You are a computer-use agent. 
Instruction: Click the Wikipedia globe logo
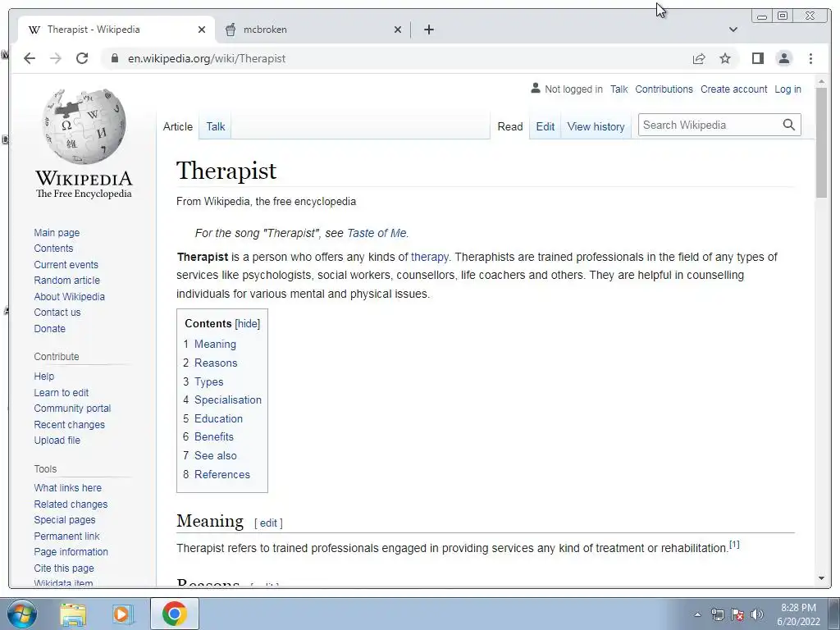click(x=84, y=126)
